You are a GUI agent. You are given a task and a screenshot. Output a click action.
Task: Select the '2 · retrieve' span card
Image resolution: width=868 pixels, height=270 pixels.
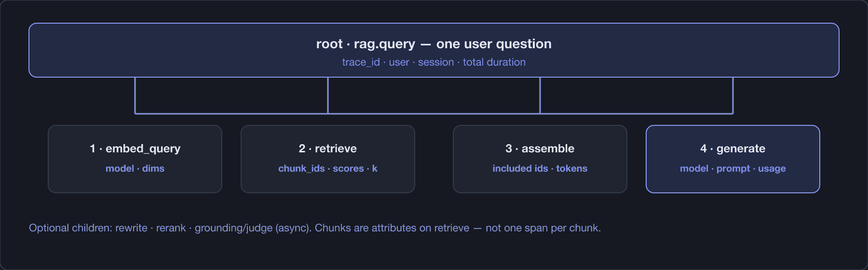click(x=328, y=159)
